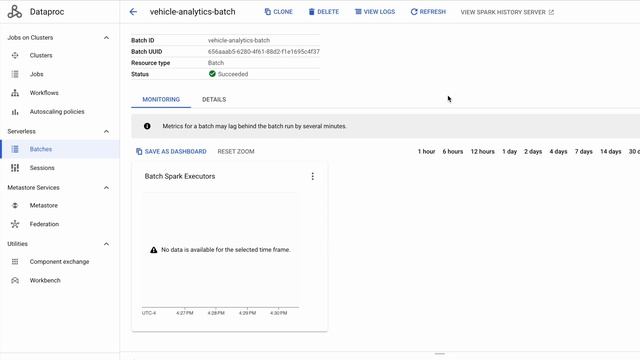Click the warning triangle in the chart

click(153, 250)
